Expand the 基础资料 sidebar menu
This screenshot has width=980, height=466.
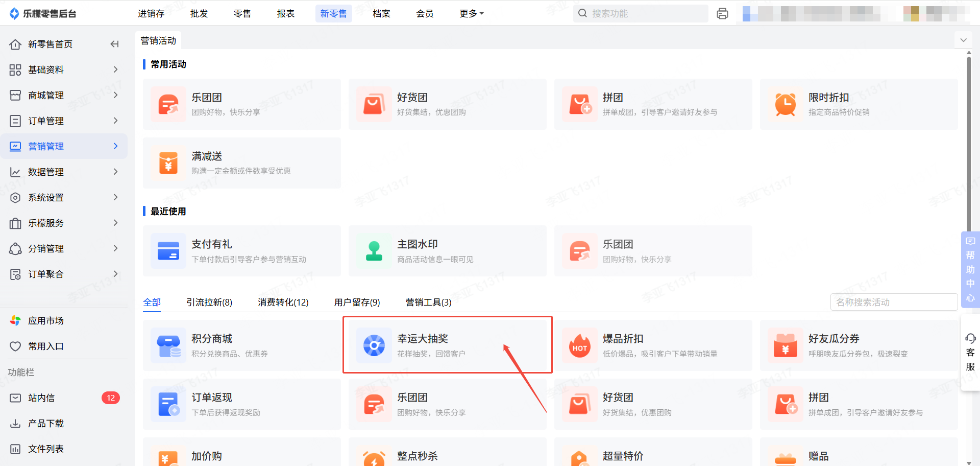[x=64, y=69]
